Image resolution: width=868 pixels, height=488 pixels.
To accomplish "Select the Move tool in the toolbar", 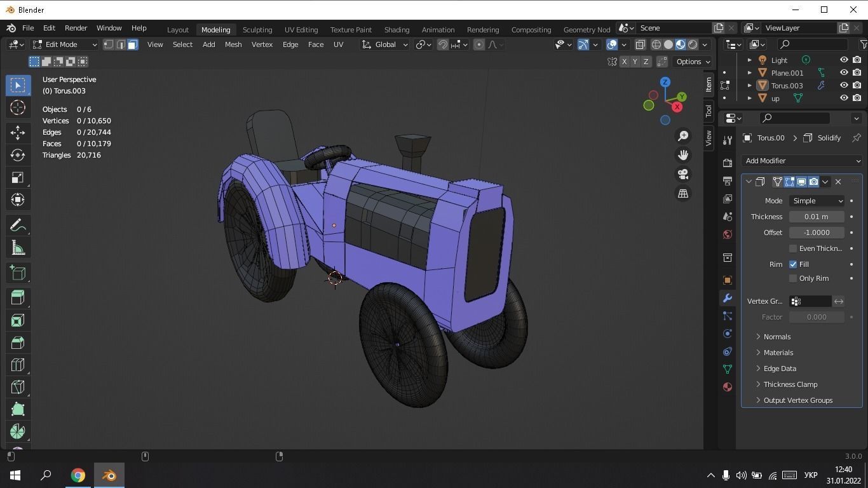I will click(x=17, y=132).
